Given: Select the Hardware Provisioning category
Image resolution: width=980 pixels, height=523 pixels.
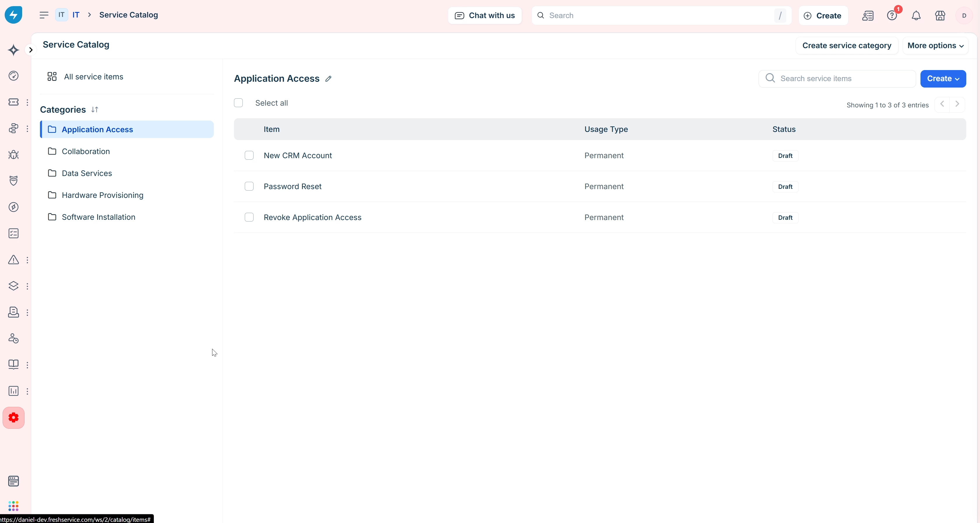Looking at the screenshot, I should [x=102, y=195].
